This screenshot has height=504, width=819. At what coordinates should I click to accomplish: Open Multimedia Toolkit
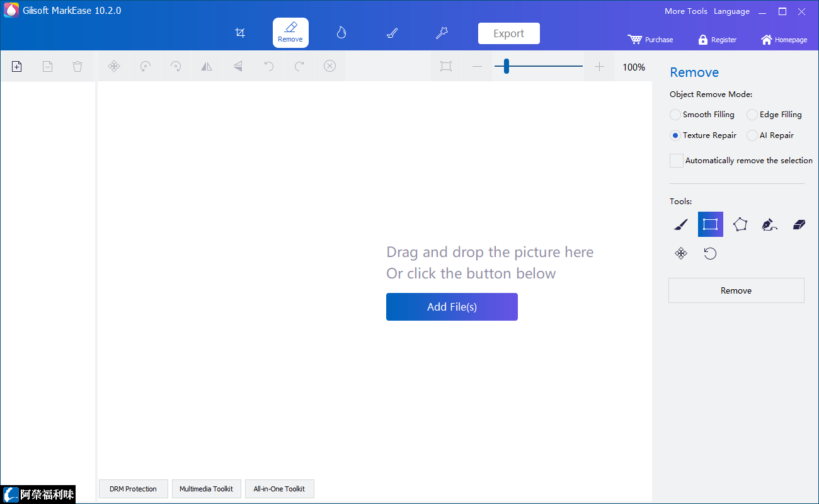(x=207, y=489)
